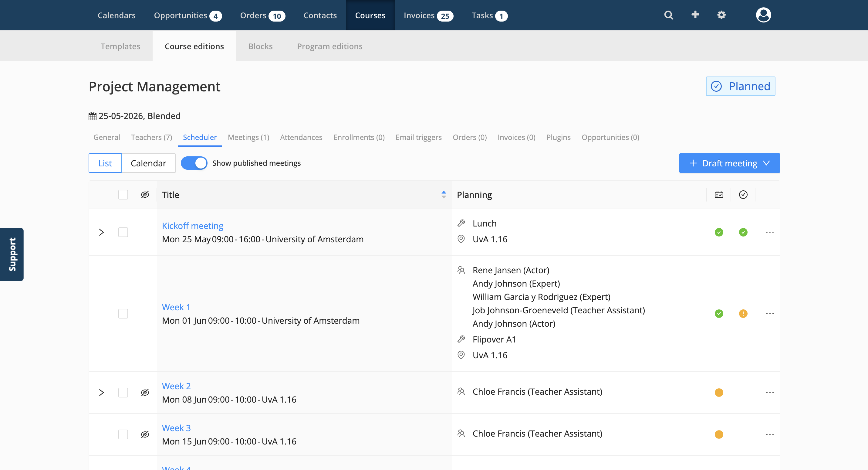
Task: Open the Enrollments (0) tab
Action: [359, 137]
